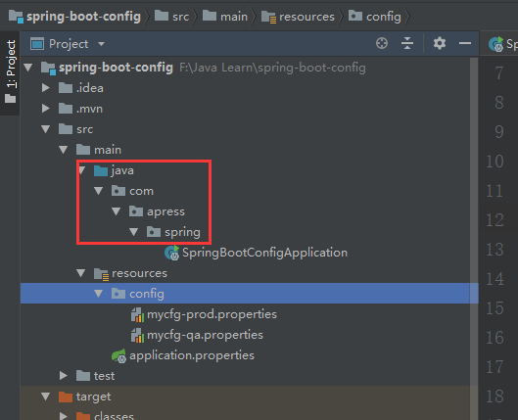Select the test folder label
518x420 pixels.
pos(104,376)
